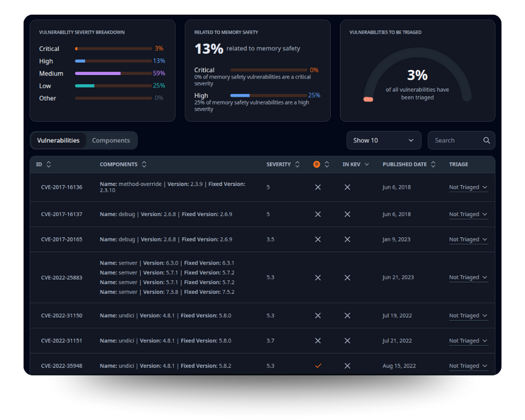Open the Show 10 dropdown

[384, 140]
